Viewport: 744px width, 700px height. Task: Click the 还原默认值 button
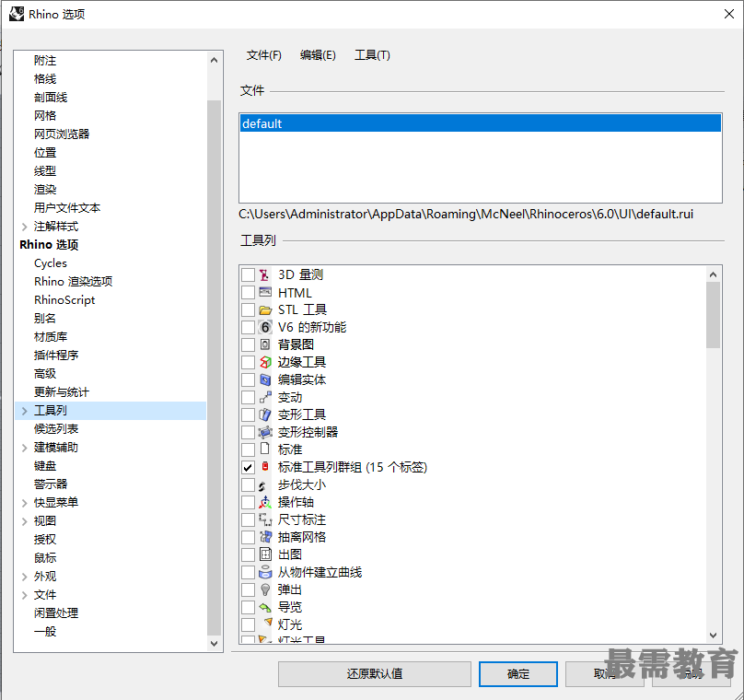(x=375, y=674)
